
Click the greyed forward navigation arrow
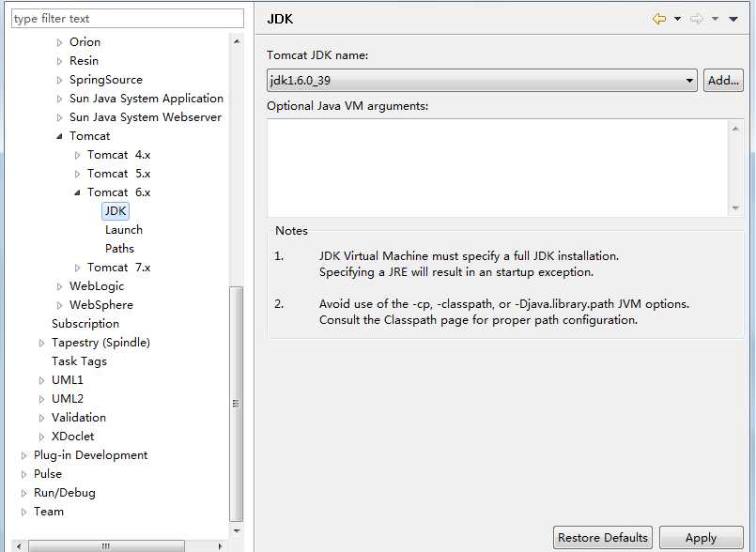pos(696,19)
